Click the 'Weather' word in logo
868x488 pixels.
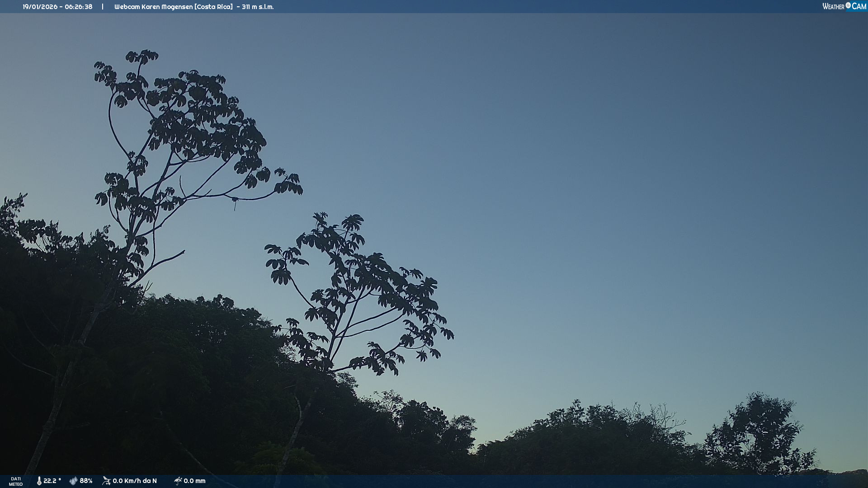[x=833, y=6]
